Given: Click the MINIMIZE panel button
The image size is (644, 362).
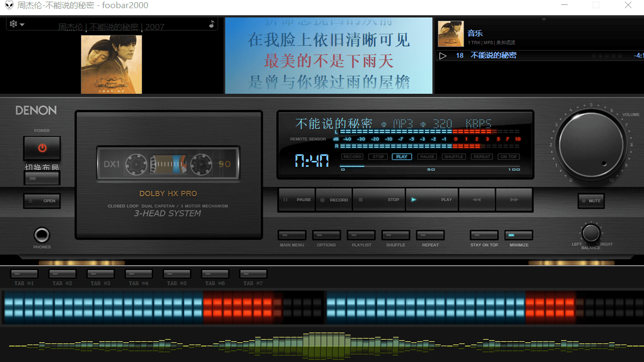Looking at the screenshot, I should tap(519, 235).
